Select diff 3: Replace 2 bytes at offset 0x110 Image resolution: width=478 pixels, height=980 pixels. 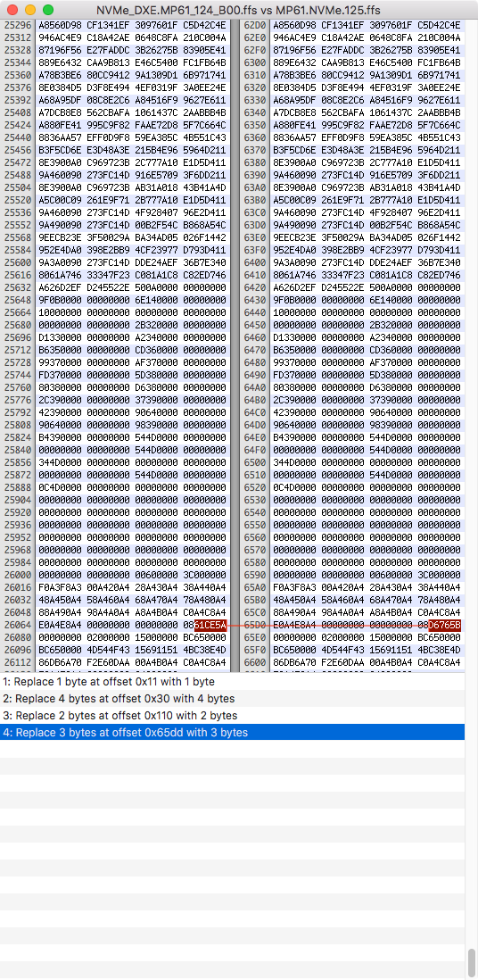233,715
